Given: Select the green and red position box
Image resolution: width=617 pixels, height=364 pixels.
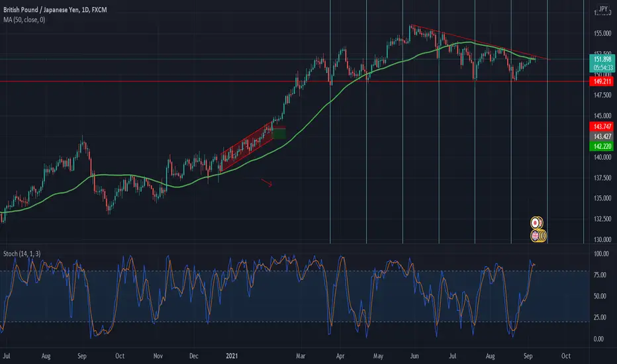Looking at the screenshot, I should pyautogui.click(x=279, y=132).
